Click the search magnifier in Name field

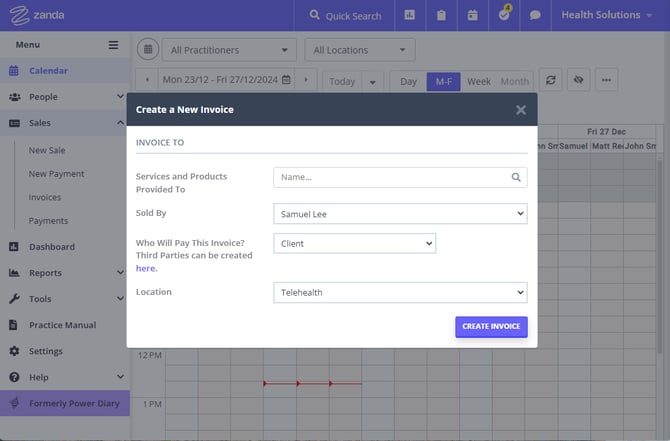pos(516,177)
